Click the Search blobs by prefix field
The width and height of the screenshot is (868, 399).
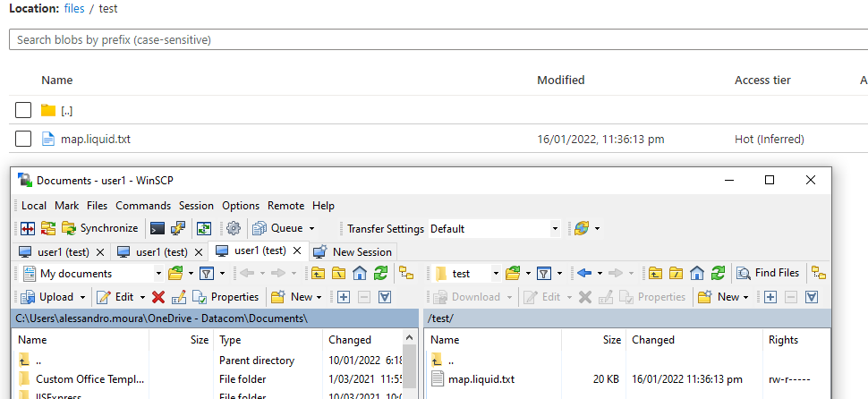438,40
